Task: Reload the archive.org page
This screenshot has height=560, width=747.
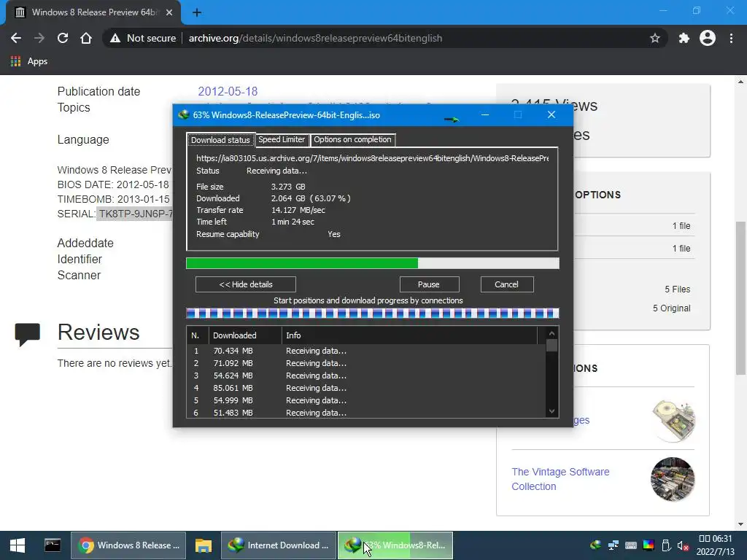Action: (63, 38)
